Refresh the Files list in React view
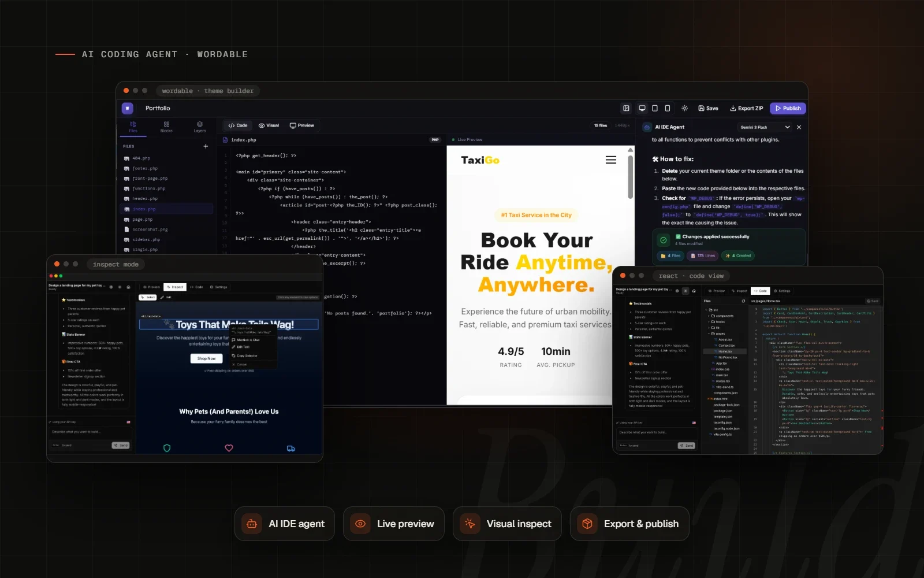 pos(743,301)
